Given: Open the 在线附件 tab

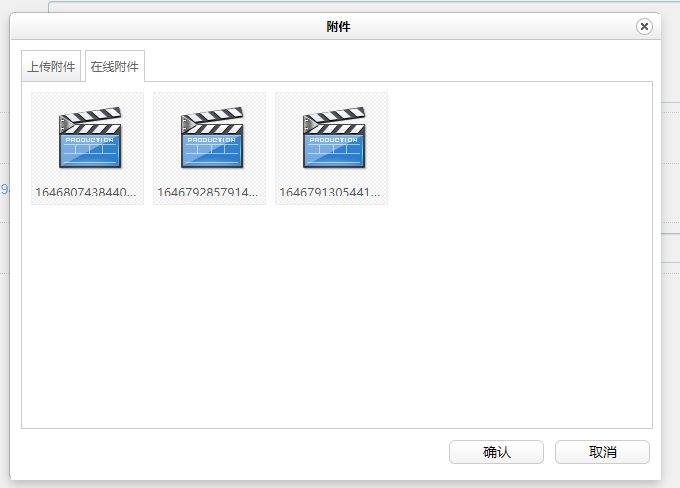Looking at the screenshot, I should click(x=115, y=67).
